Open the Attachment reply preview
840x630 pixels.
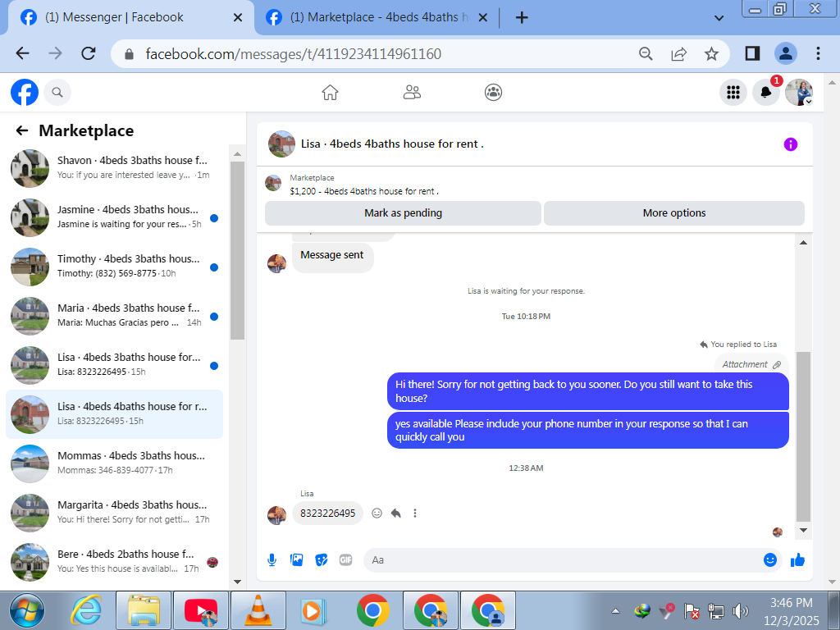[x=751, y=364]
